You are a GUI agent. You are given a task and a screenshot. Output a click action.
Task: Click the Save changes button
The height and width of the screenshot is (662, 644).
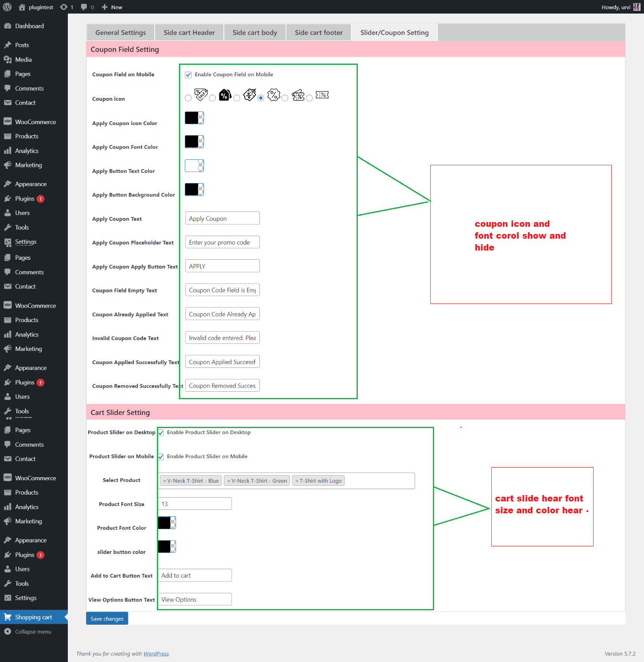click(107, 618)
